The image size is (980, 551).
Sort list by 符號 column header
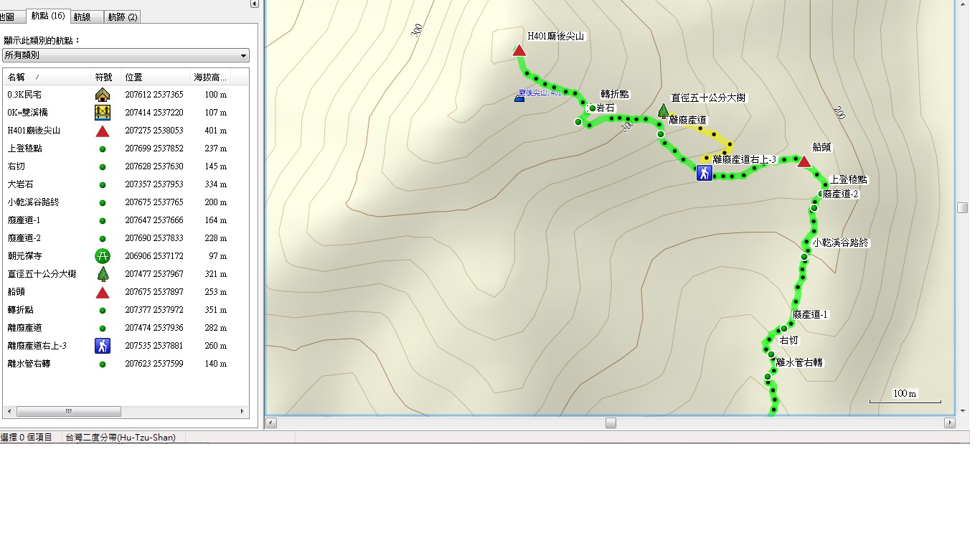(107, 77)
